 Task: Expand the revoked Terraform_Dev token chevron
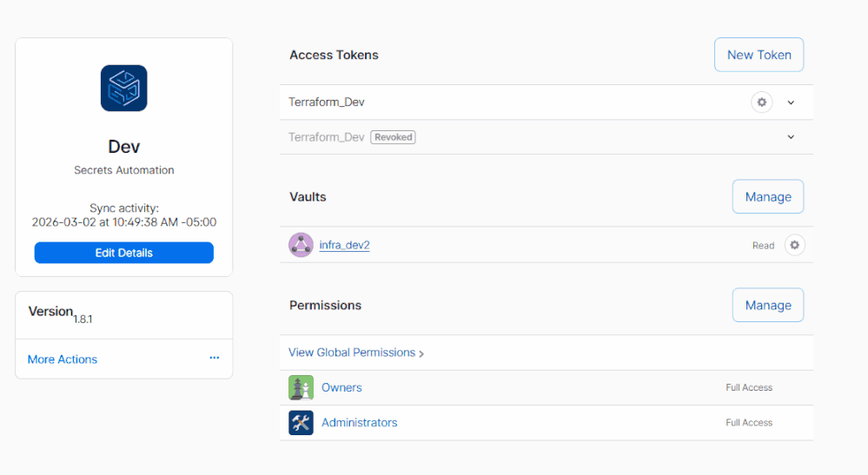[x=791, y=137]
